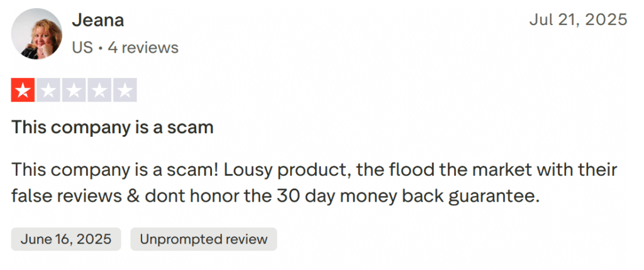Click the filled red first rating star
644x270 pixels.
[x=23, y=90]
